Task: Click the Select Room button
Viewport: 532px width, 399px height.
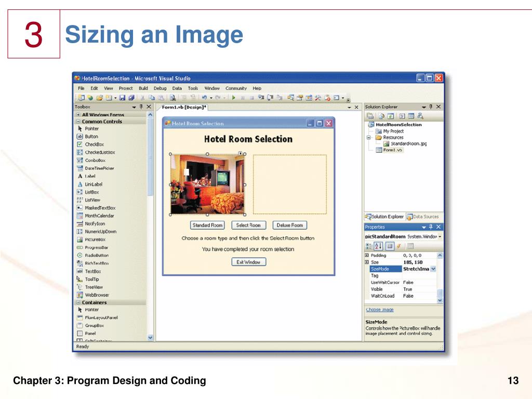Action: coord(248,225)
